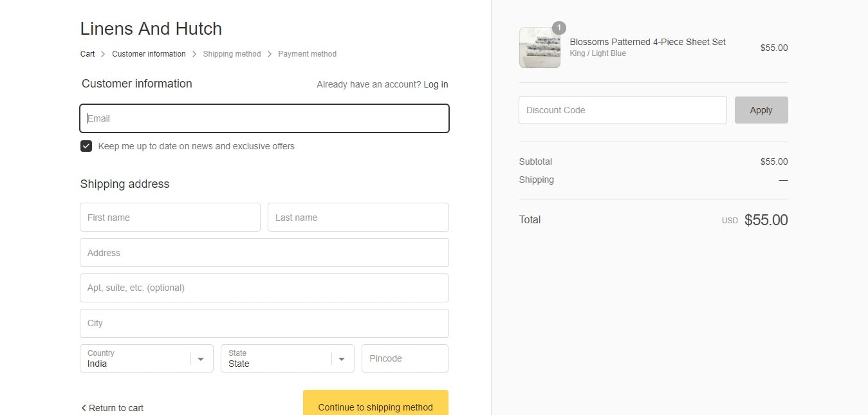Click the Shipping label in order summary
868x415 pixels.
(x=537, y=180)
